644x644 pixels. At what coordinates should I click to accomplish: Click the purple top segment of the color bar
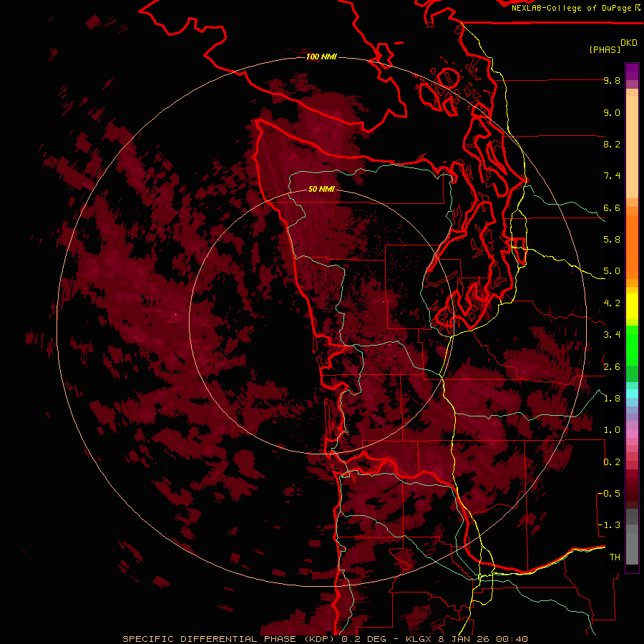(x=632, y=72)
